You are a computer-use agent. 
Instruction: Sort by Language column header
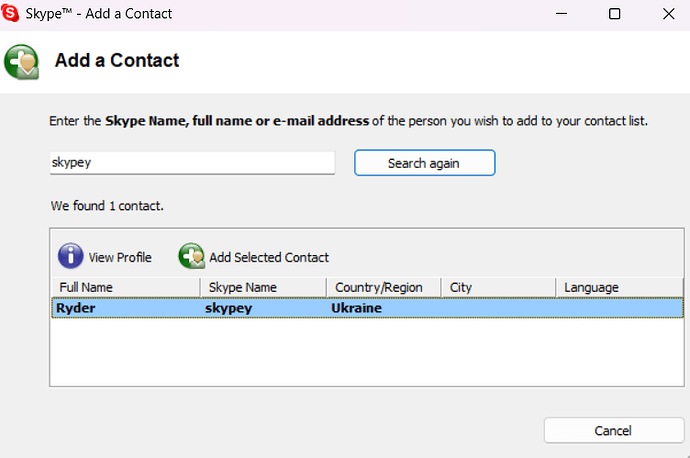pos(619,287)
